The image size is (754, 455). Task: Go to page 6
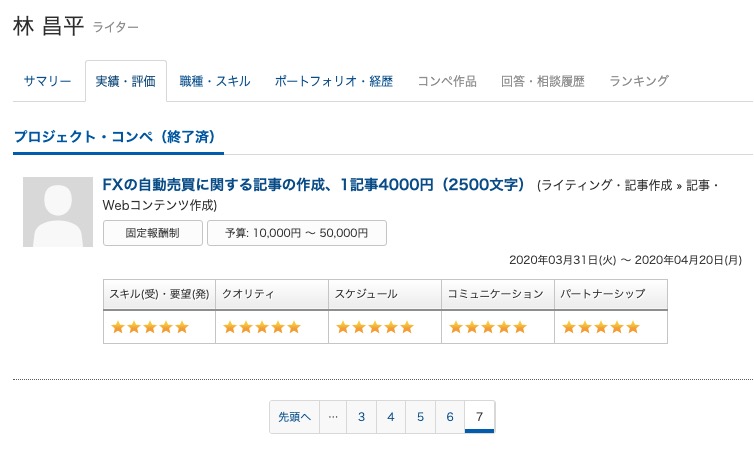pyautogui.click(x=450, y=416)
